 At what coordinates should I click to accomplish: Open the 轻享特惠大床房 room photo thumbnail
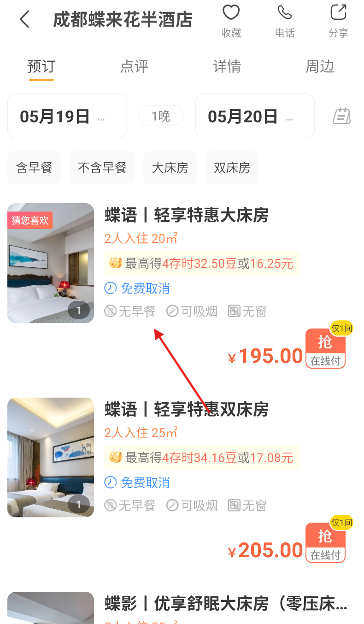pos(51,263)
